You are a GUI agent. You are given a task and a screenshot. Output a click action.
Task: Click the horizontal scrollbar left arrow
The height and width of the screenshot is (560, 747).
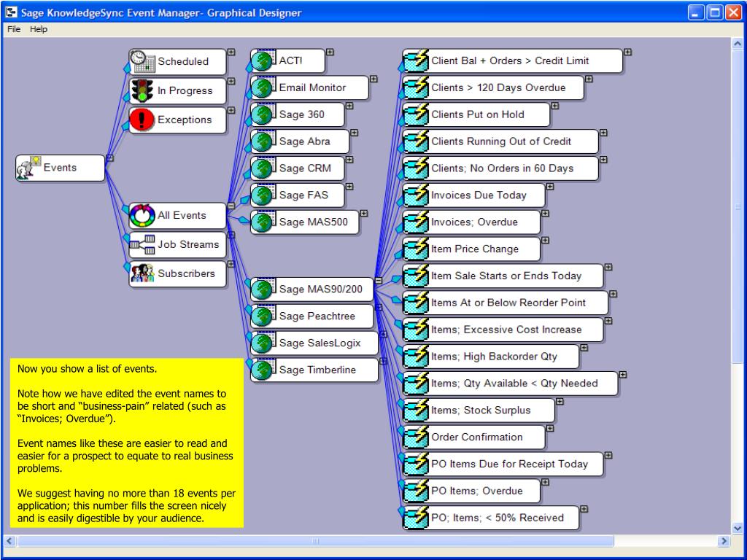coord(9,541)
